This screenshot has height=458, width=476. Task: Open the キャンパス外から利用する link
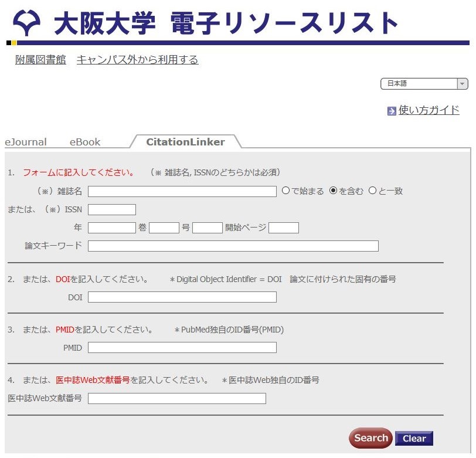coord(138,60)
